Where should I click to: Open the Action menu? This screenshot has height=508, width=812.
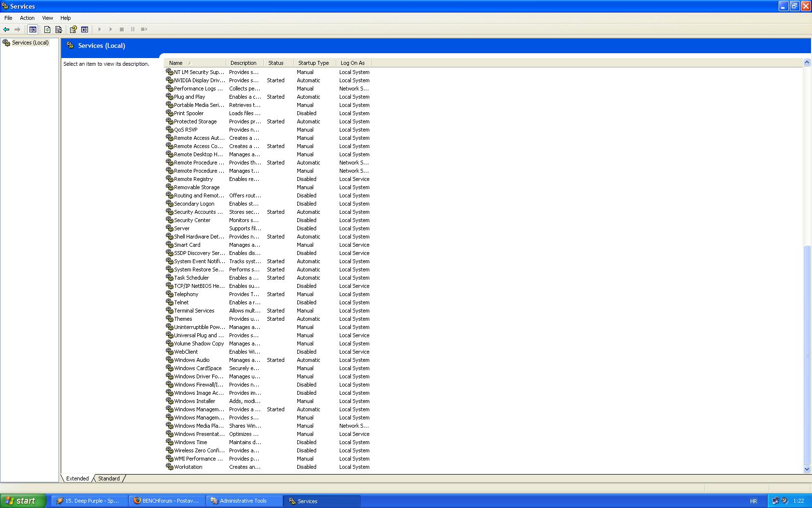(27, 18)
